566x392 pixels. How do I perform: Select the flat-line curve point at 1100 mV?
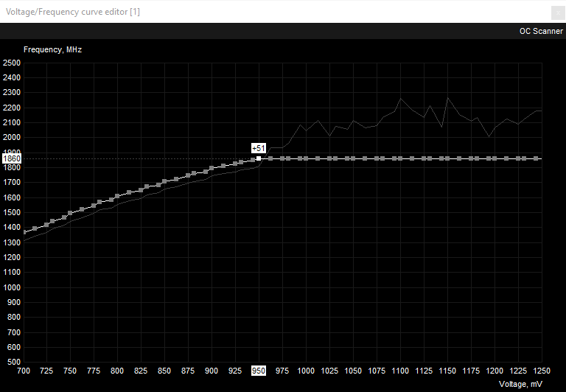[400, 158]
